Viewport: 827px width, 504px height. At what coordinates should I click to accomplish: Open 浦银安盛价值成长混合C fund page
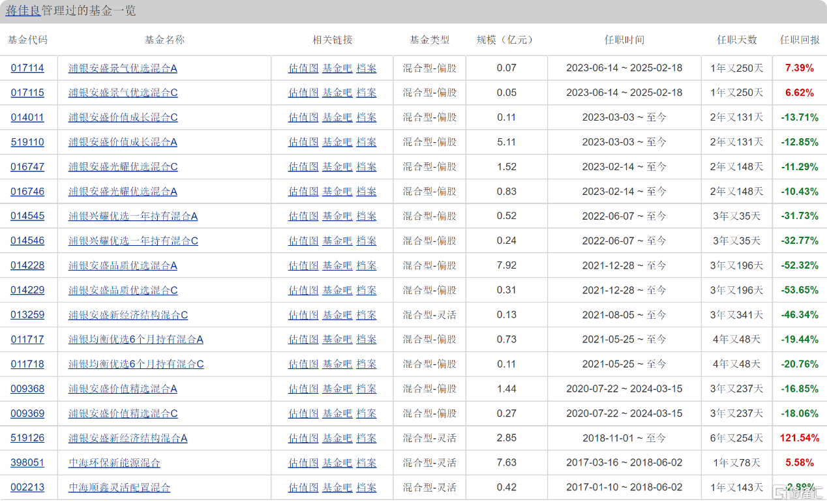(x=123, y=117)
